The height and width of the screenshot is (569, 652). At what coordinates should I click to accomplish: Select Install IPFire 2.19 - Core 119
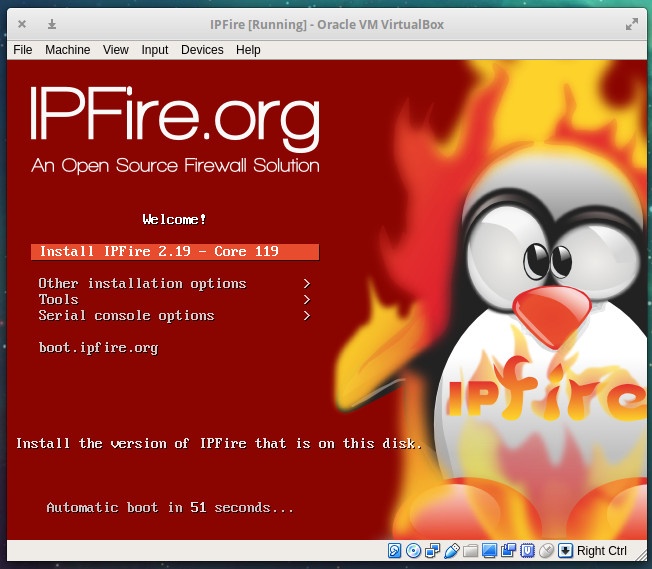point(175,252)
